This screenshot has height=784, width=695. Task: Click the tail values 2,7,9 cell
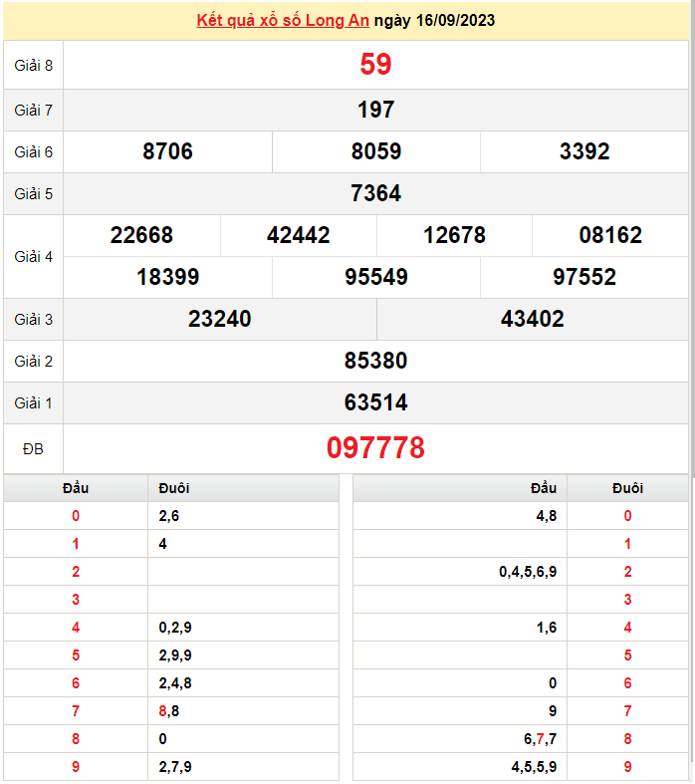243,766
